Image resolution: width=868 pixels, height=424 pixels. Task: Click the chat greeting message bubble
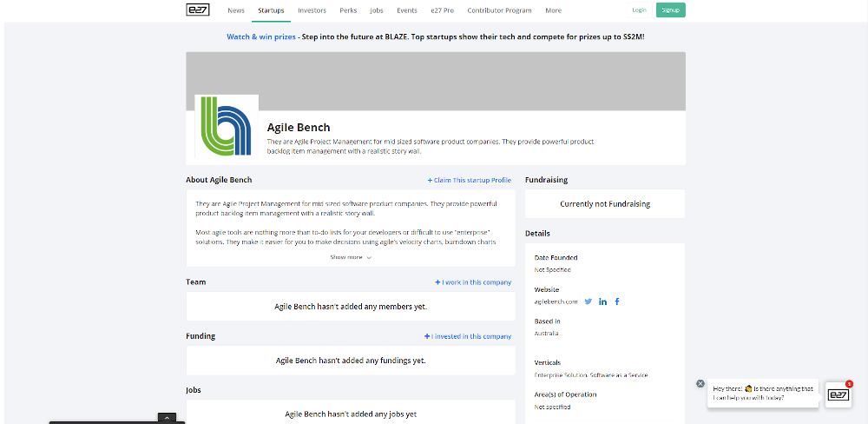click(763, 394)
